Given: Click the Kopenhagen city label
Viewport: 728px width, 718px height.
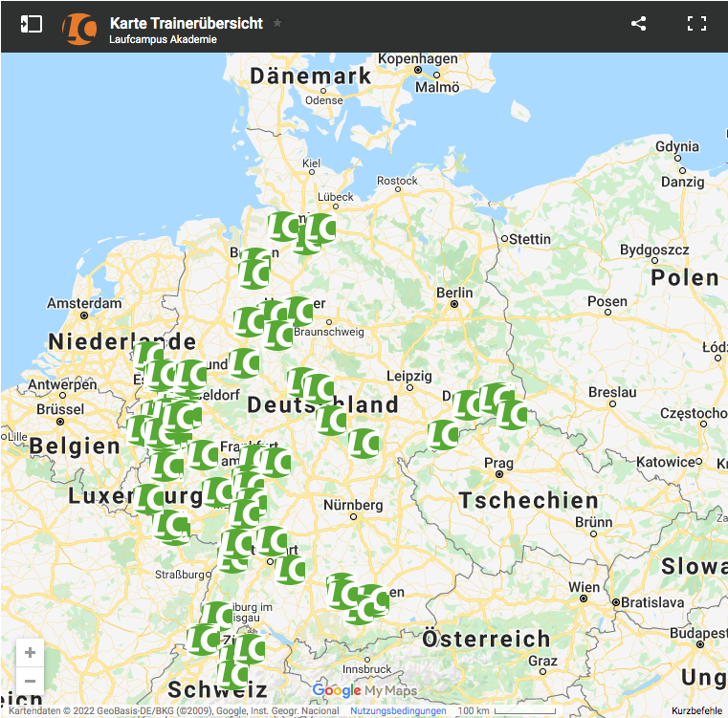Looking at the screenshot, I should click(x=417, y=59).
